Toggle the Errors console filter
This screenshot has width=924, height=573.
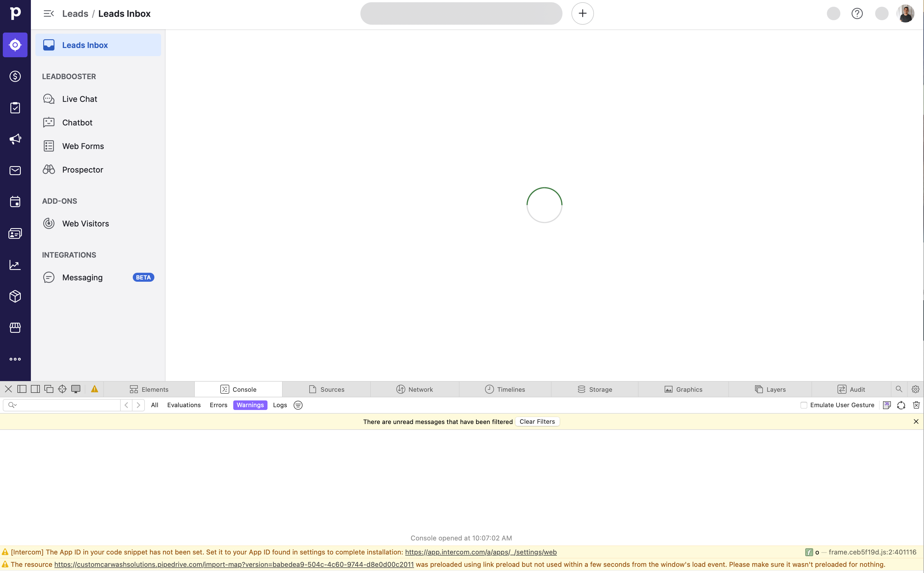(x=218, y=405)
